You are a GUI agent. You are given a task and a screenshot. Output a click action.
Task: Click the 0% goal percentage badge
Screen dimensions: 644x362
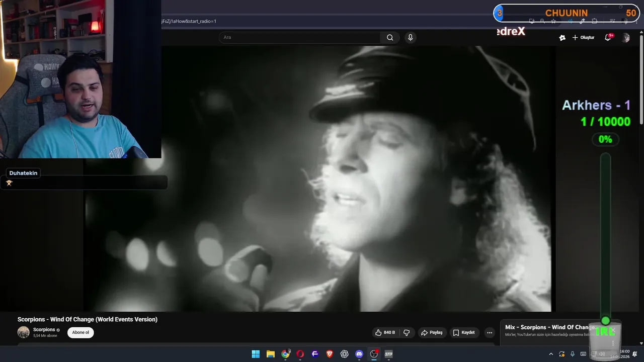(605, 139)
